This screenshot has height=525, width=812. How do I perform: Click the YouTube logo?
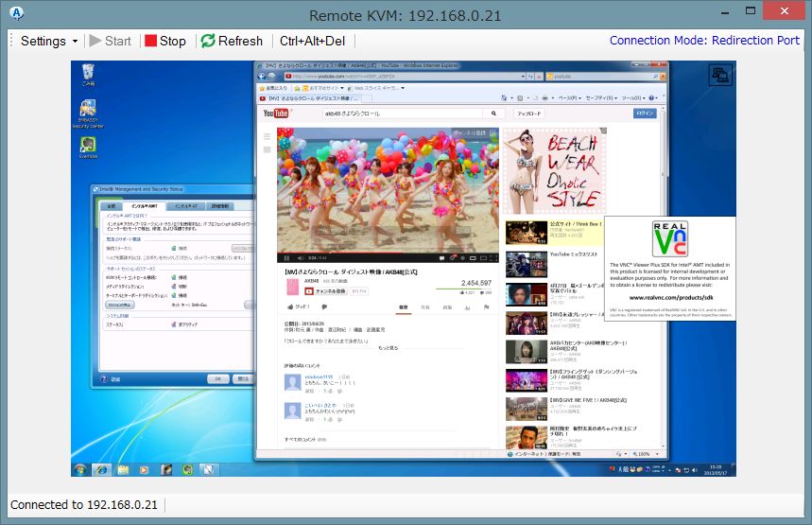275,114
